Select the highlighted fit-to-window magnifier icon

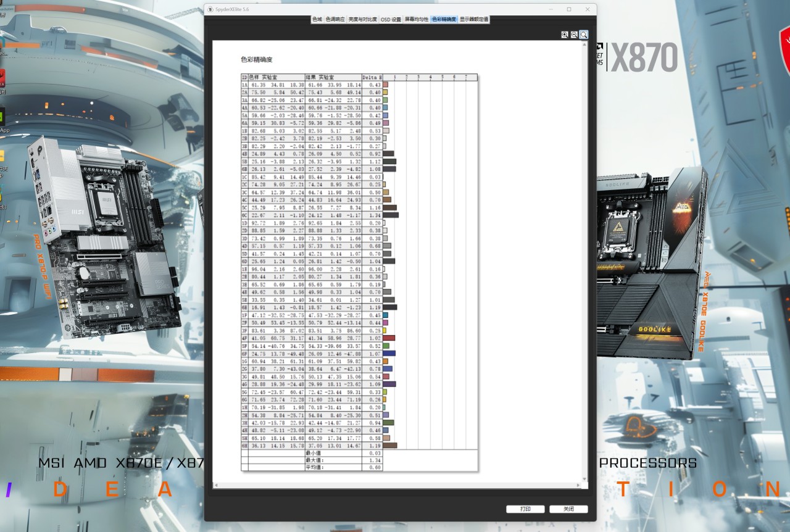click(583, 35)
